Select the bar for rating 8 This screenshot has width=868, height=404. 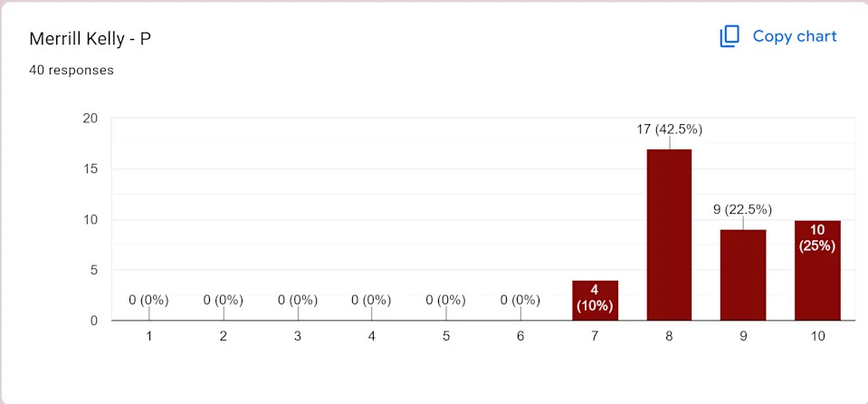pyautogui.click(x=669, y=234)
